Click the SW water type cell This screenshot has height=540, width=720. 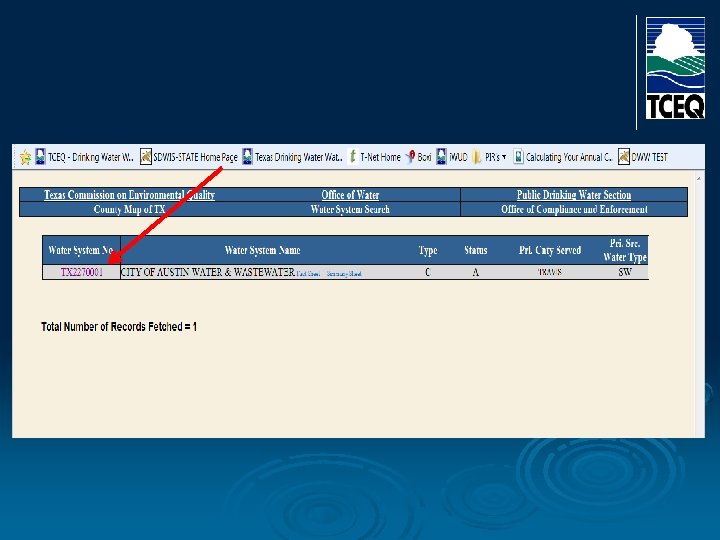pyautogui.click(x=625, y=272)
